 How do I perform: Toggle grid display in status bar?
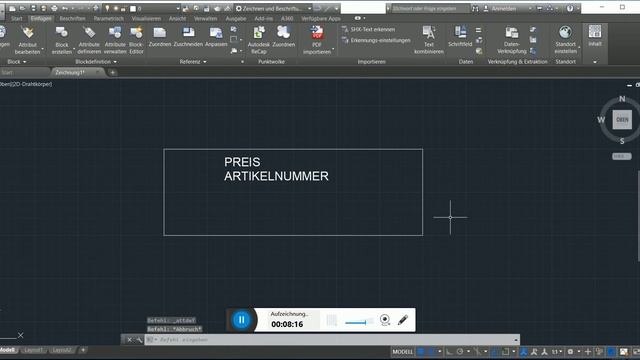pyautogui.click(x=421, y=351)
